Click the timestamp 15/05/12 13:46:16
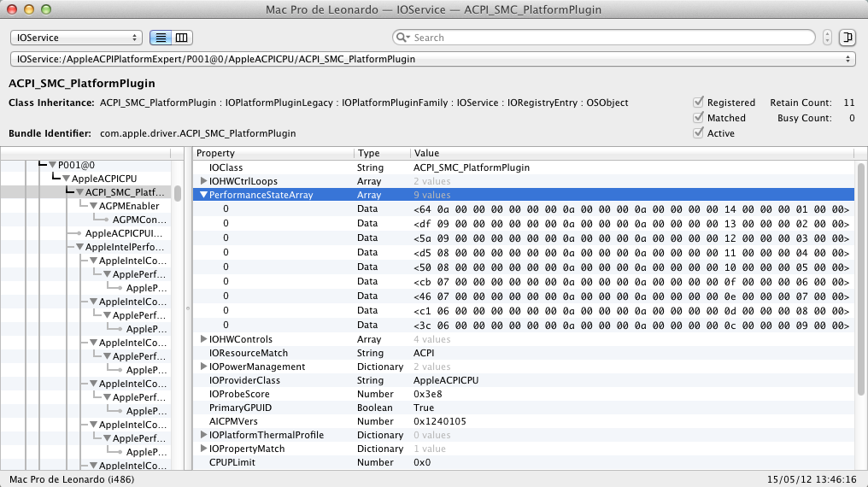 (812, 479)
